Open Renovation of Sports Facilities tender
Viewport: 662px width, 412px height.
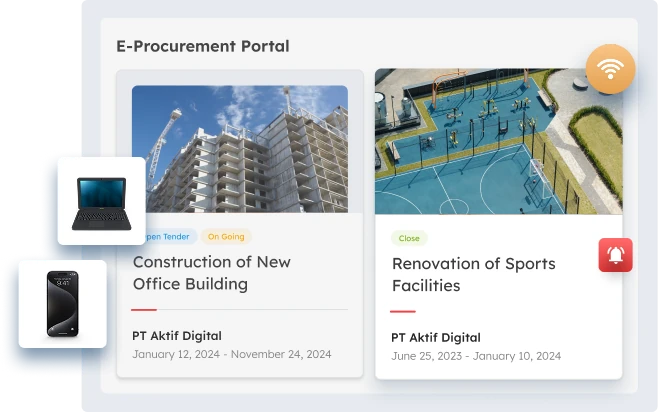click(x=473, y=275)
